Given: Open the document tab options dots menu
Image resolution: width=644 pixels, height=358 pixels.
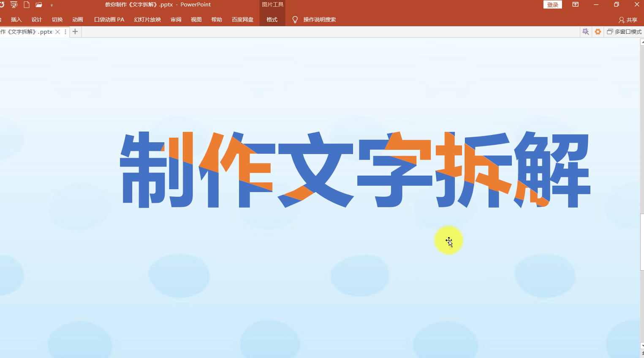Looking at the screenshot, I should tap(65, 32).
